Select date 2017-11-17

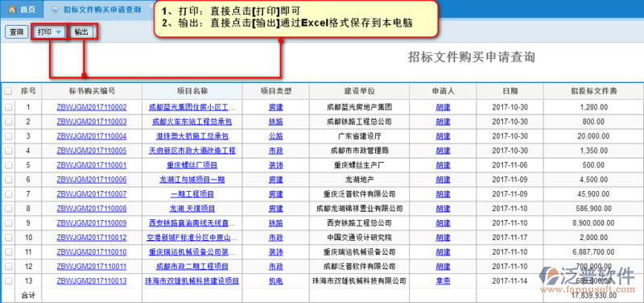pyautogui.click(x=510, y=238)
